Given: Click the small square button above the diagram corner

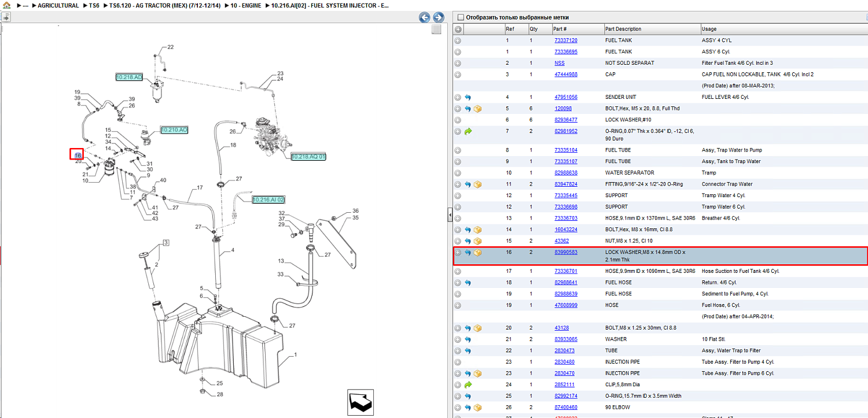Looking at the screenshot, I should [x=436, y=29].
